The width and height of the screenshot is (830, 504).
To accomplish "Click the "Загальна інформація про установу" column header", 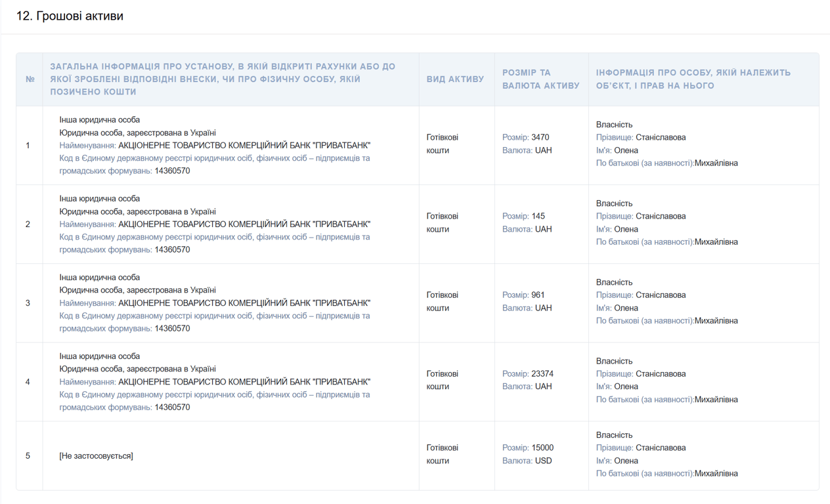I will (x=223, y=79).
